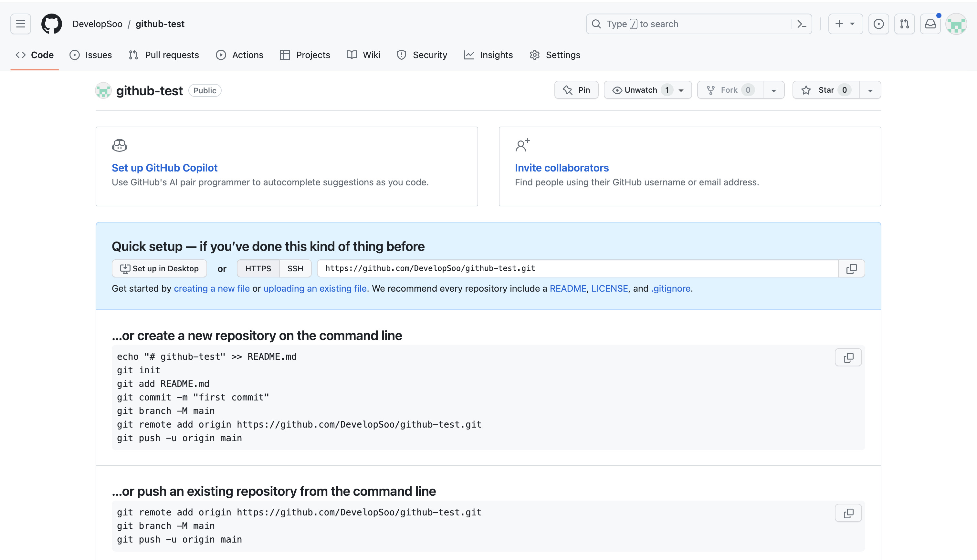
Task: Expand the create-new dropdown caret
Action: 852,24
